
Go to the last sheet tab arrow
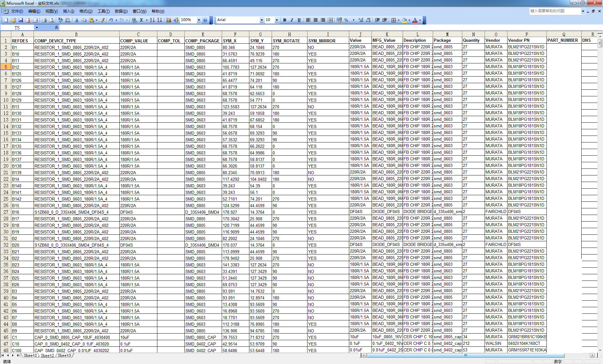pyautogui.click(x=18, y=356)
